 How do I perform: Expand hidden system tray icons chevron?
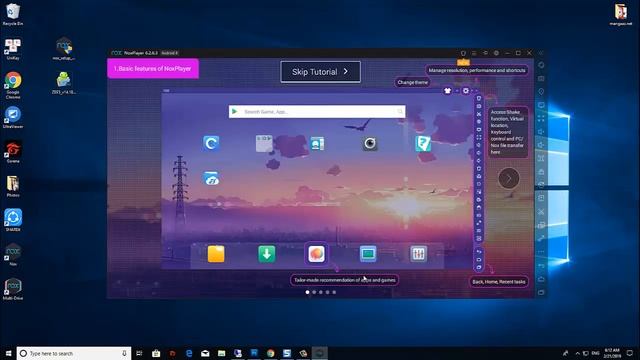pos(577,353)
